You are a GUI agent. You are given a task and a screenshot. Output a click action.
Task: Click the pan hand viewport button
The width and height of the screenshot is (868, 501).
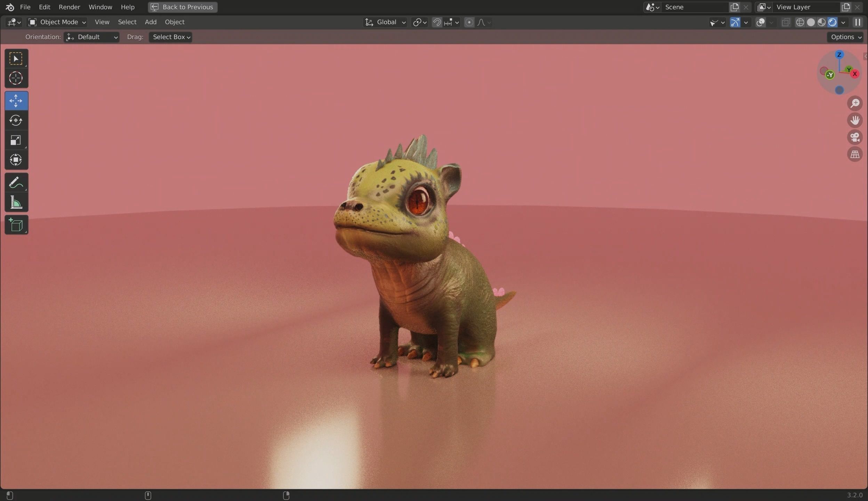click(855, 120)
